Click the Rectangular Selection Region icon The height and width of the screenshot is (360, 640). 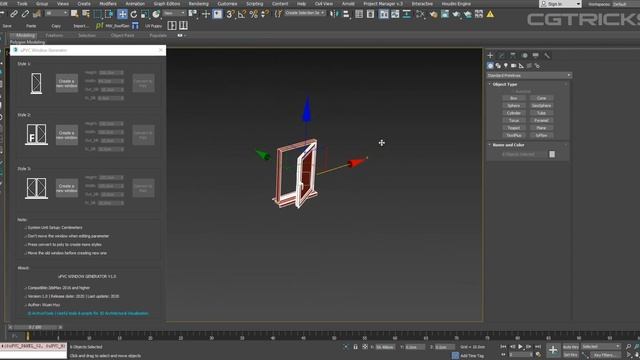pyautogui.click(x=98, y=14)
